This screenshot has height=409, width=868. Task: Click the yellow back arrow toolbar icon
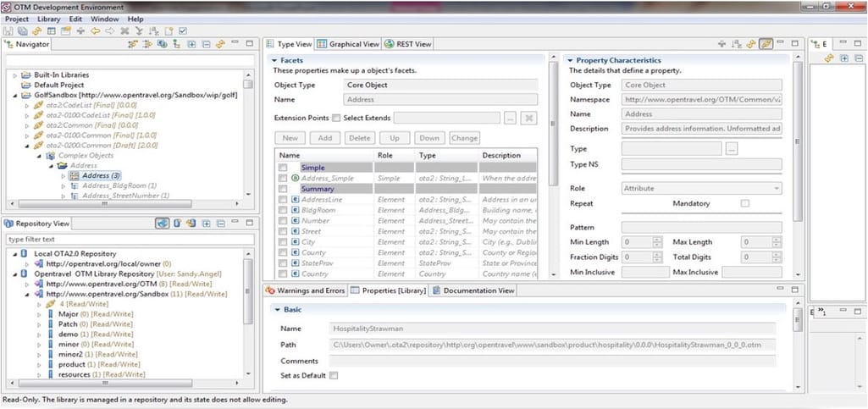pyautogui.click(x=95, y=31)
